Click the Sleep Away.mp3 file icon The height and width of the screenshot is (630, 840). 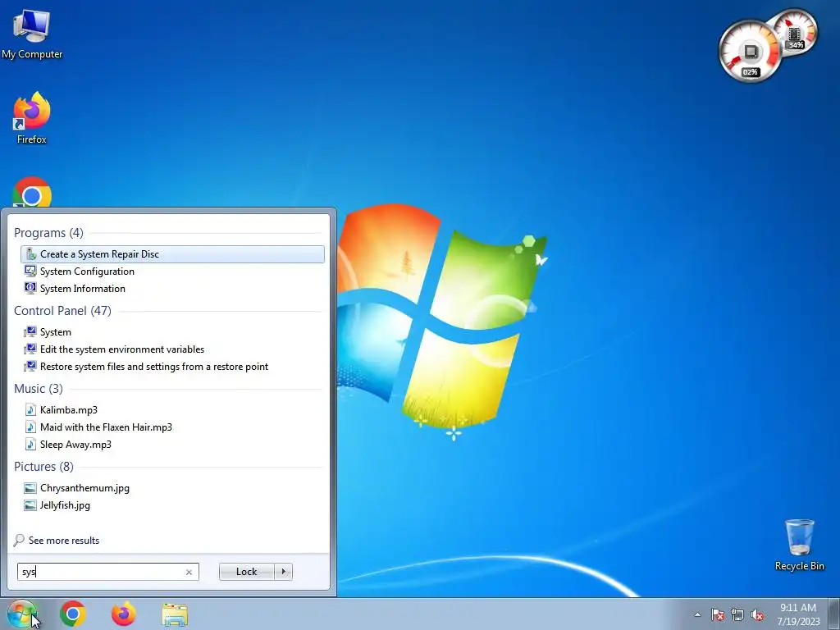point(30,444)
